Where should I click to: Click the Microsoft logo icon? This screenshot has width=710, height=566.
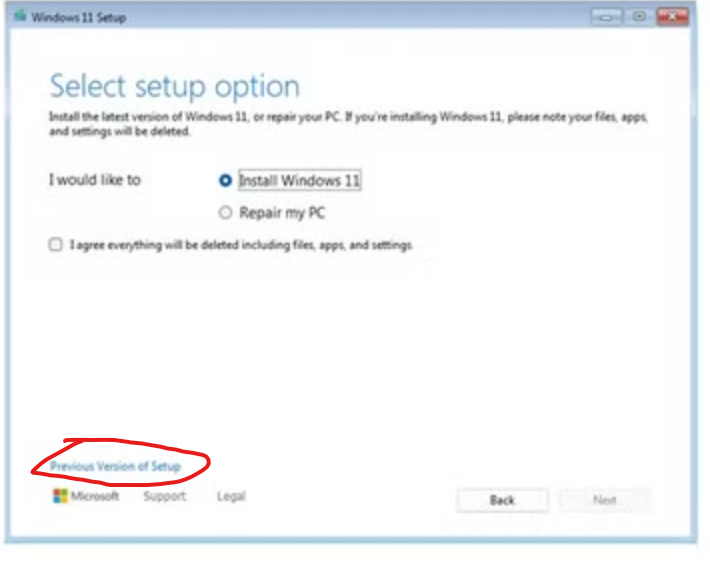pyautogui.click(x=60, y=496)
